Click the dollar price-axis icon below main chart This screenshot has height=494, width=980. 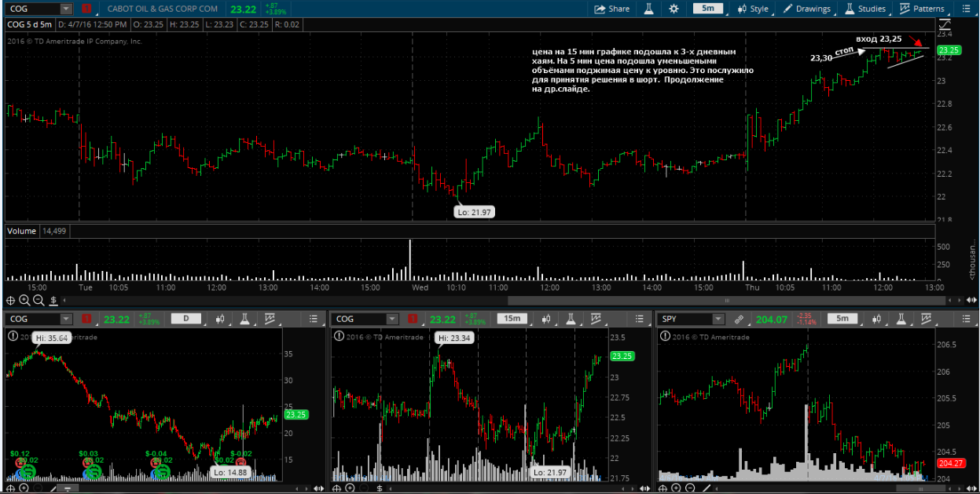click(53, 300)
